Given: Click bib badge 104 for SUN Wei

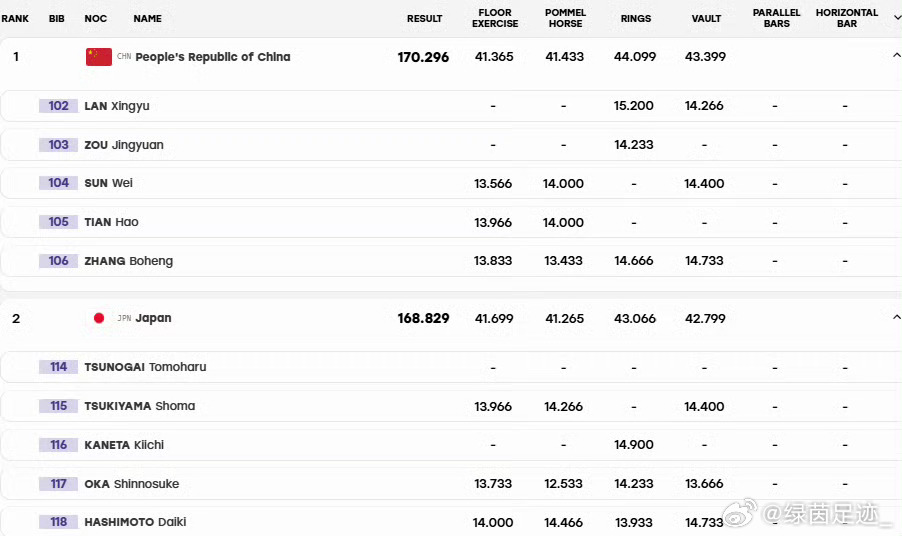Looking at the screenshot, I should coord(58,183).
